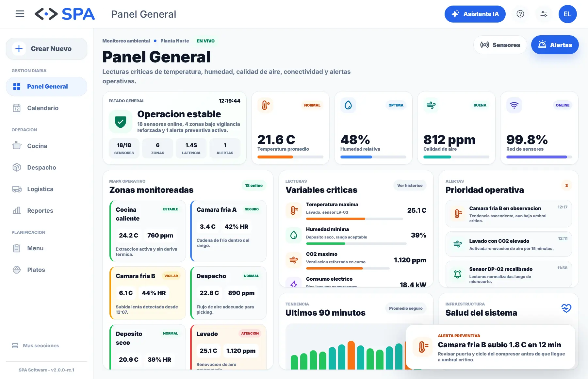Click the heart pulse icon in Salud del sistema

tap(566, 308)
